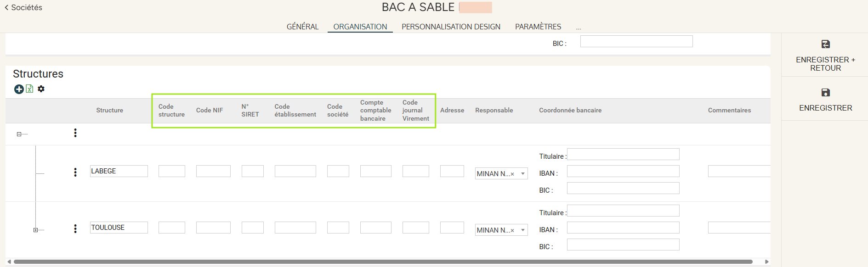Open three-dot menu on root row
Screen dimensions: 868x267
[x=75, y=133]
